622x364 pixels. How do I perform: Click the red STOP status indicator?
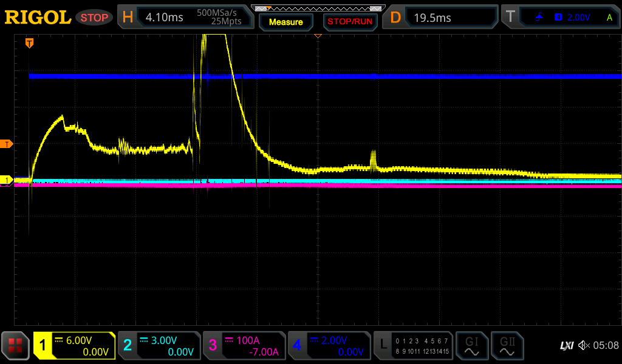pos(94,18)
